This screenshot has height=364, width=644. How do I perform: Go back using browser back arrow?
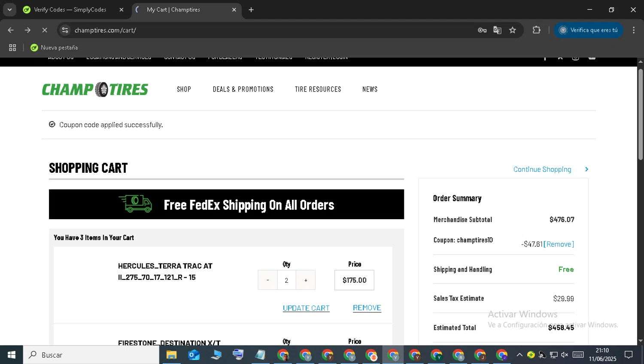(x=11, y=30)
